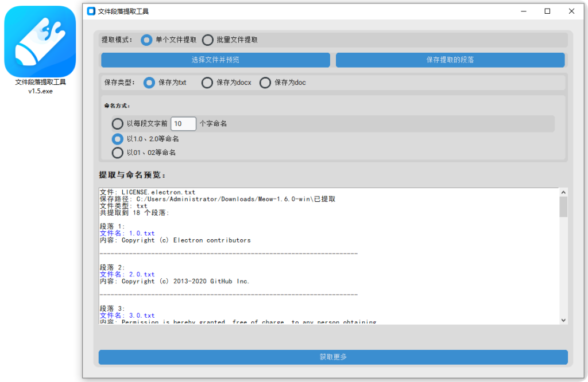Choose 保存为docx save type
Screen dimensions: 588x382
[x=207, y=83]
